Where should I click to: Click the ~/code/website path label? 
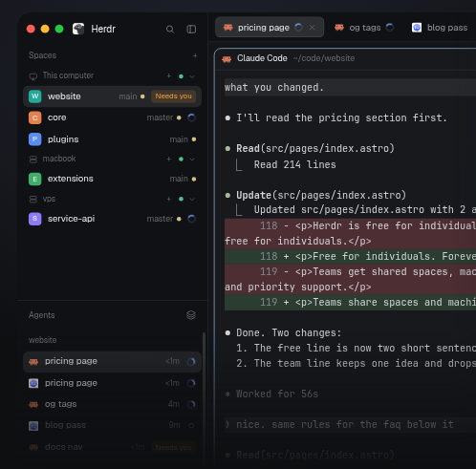pyautogui.click(x=324, y=58)
